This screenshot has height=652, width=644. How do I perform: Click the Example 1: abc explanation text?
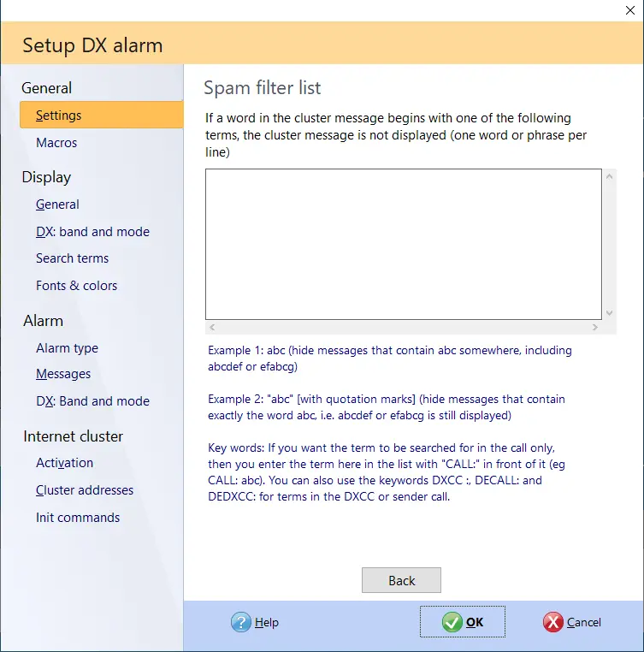(390, 359)
